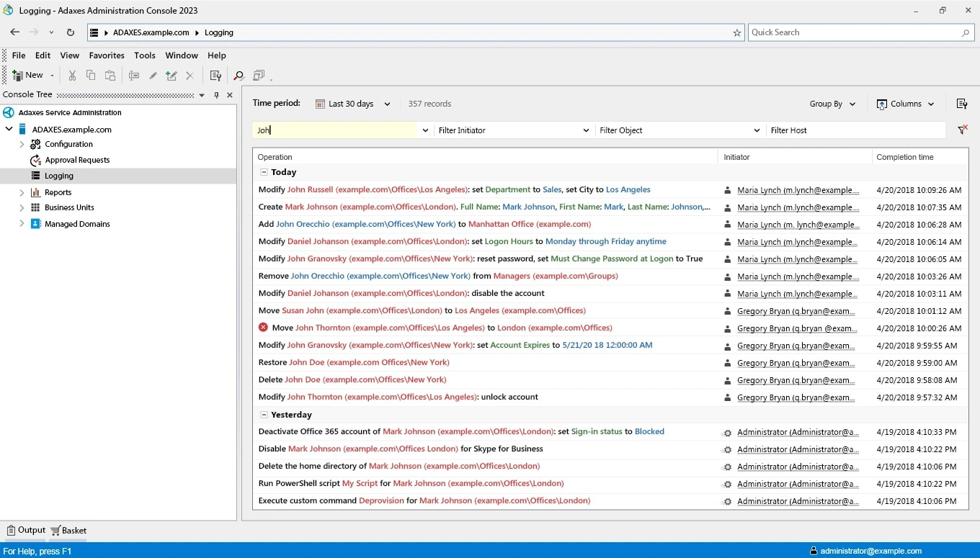The width and height of the screenshot is (980, 558).
Task: Click the Delete X icon in toolbar
Action: [x=190, y=76]
